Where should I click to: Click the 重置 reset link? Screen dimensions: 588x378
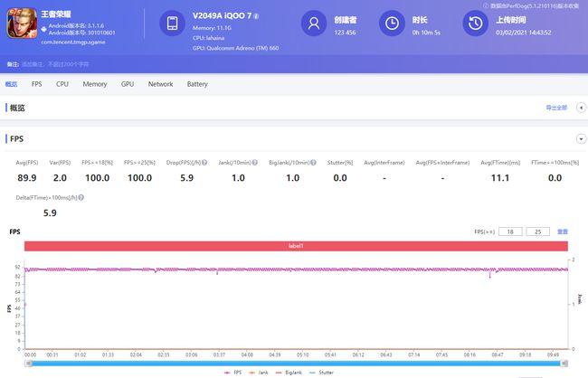click(563, 232)
